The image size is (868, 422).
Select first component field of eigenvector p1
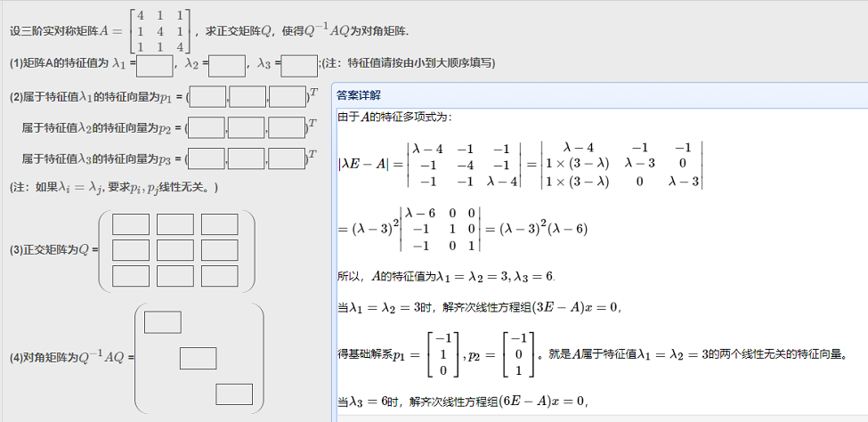pos(208,96)
